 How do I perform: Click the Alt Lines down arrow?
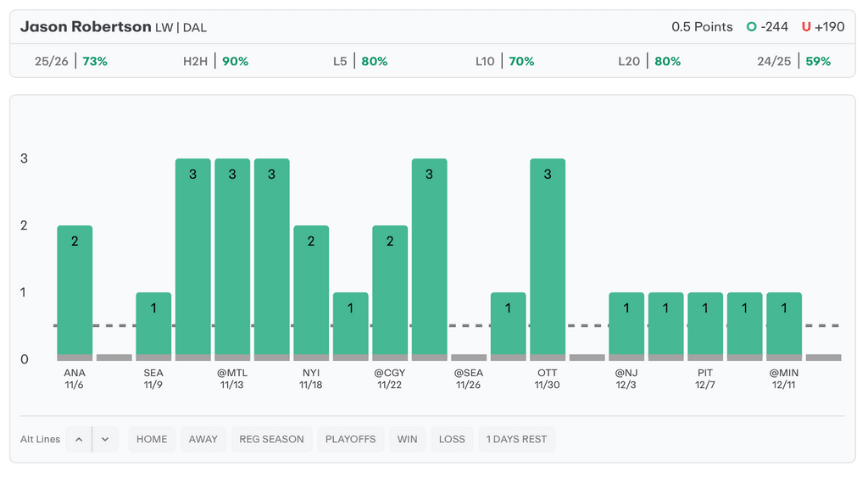pos(105,439)
